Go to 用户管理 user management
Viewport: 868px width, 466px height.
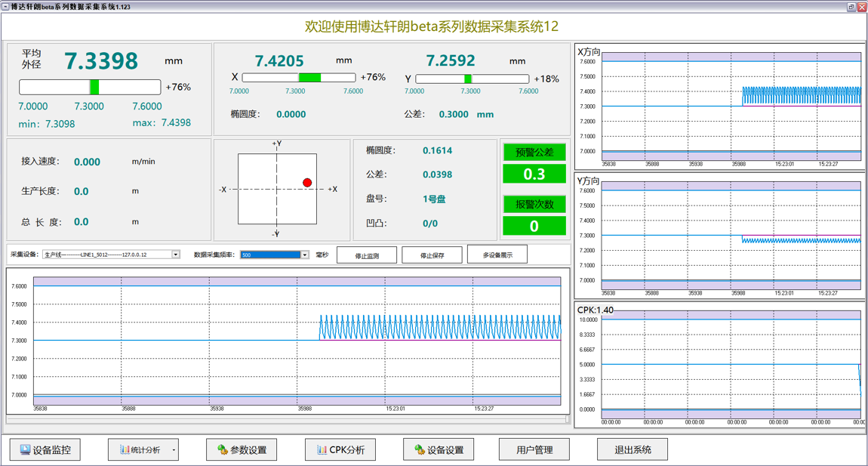click(x=534, y=450)
